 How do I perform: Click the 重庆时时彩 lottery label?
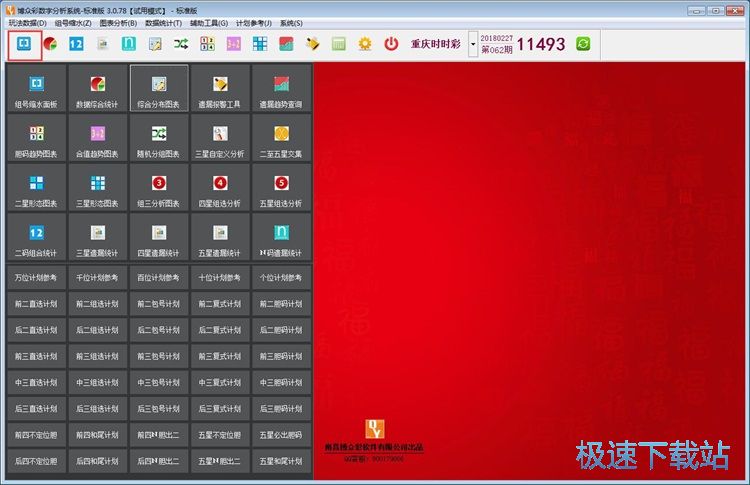point(435,44)
